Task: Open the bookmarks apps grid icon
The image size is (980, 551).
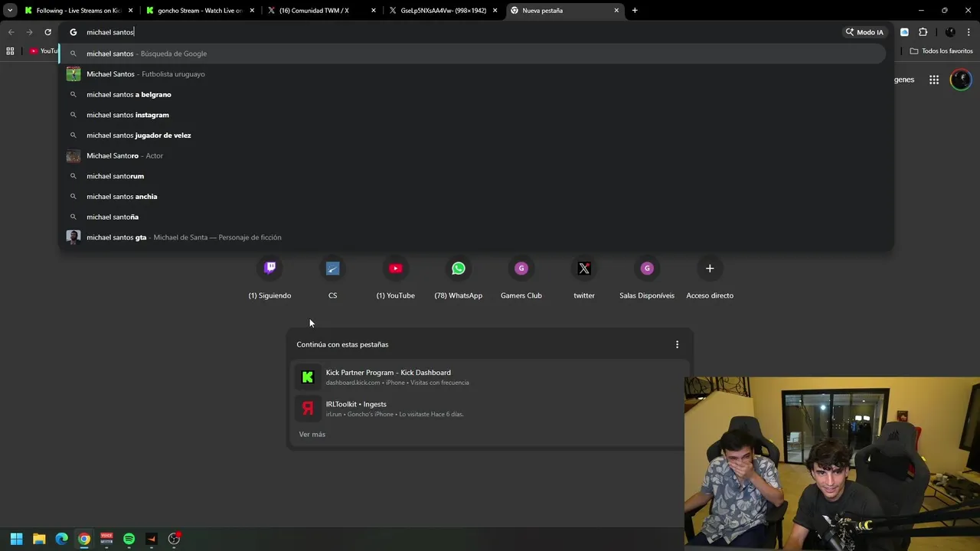Action: pyautogui.click(x=10, y=51)
